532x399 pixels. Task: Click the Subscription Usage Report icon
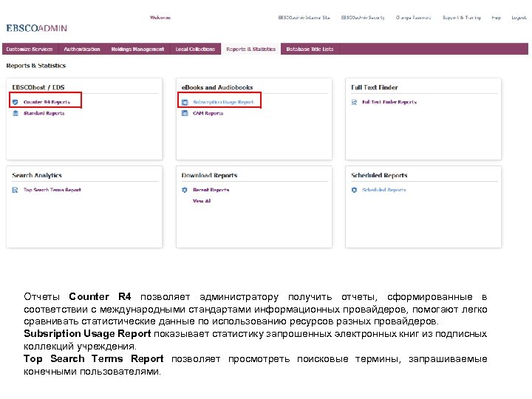click(x=185, y=102)
